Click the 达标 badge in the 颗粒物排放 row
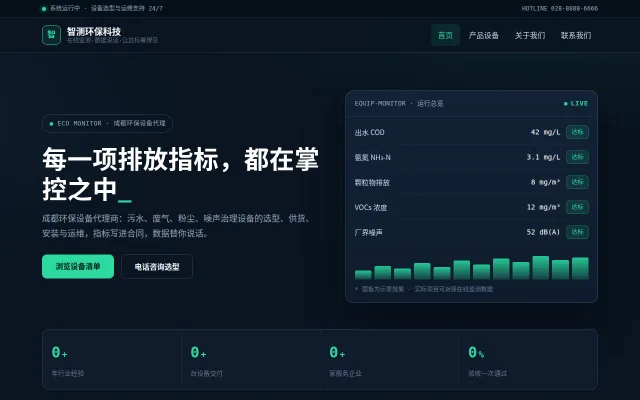Viewport: 640px width, 400px height. point(577,182)
